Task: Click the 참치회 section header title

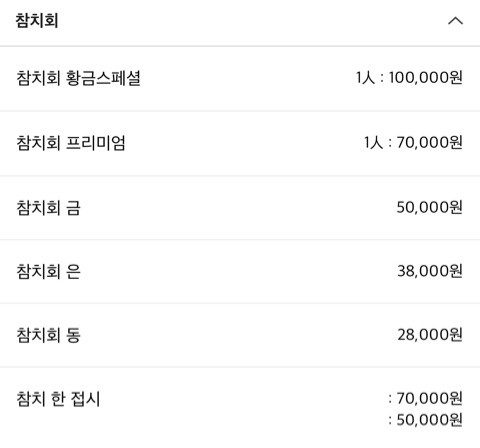Action: [37, 21]
